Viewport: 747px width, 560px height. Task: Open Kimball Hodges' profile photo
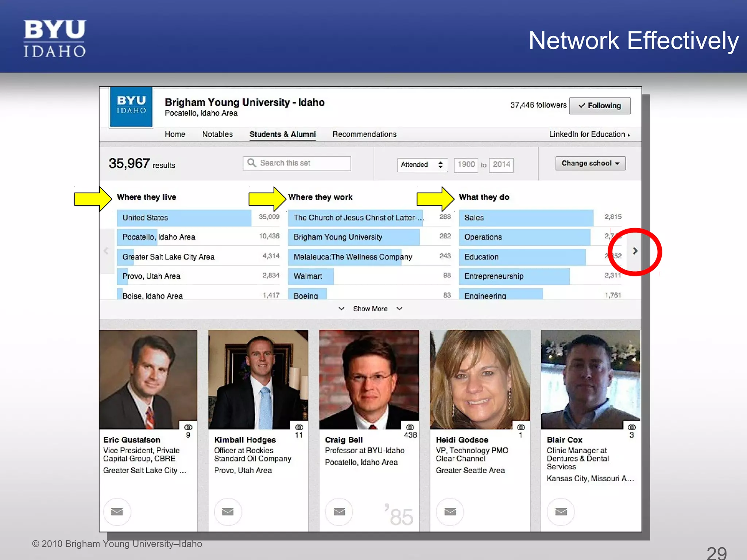(258, 380)
